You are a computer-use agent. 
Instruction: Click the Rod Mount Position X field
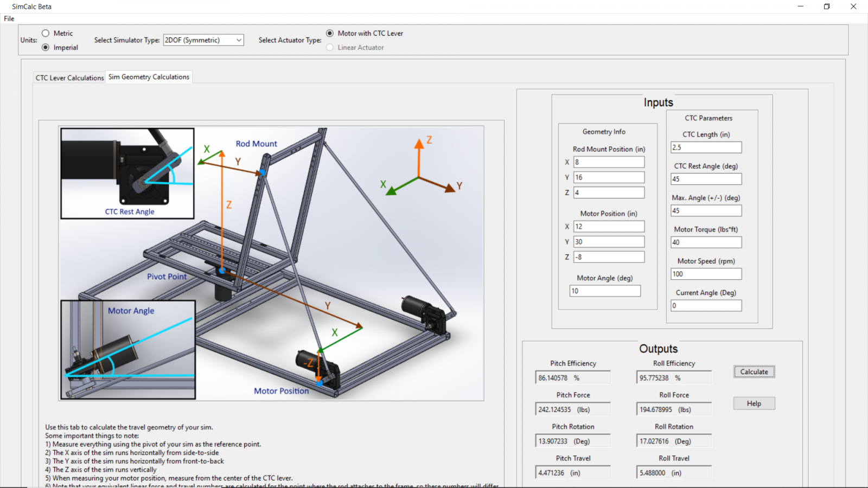[609, 162]
